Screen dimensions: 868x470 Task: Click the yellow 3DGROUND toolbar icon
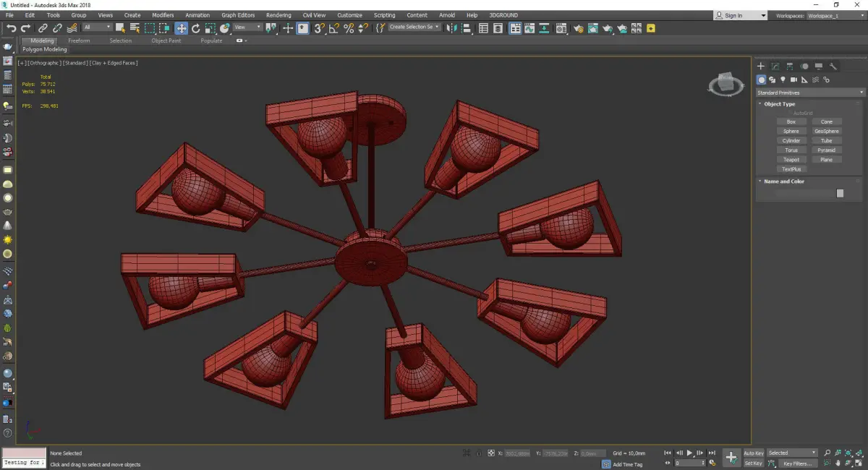tap(651, 28)
